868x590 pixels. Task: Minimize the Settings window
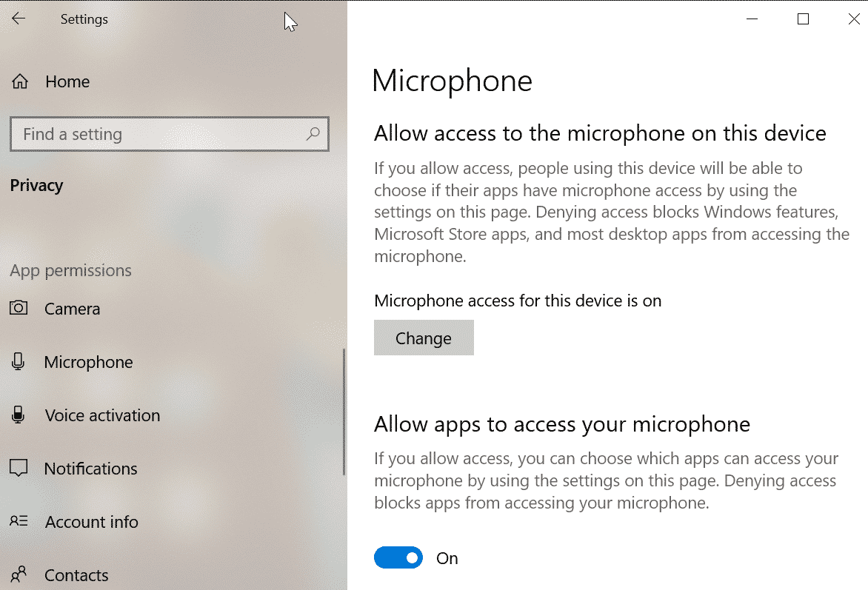click(x=752, y=19)
